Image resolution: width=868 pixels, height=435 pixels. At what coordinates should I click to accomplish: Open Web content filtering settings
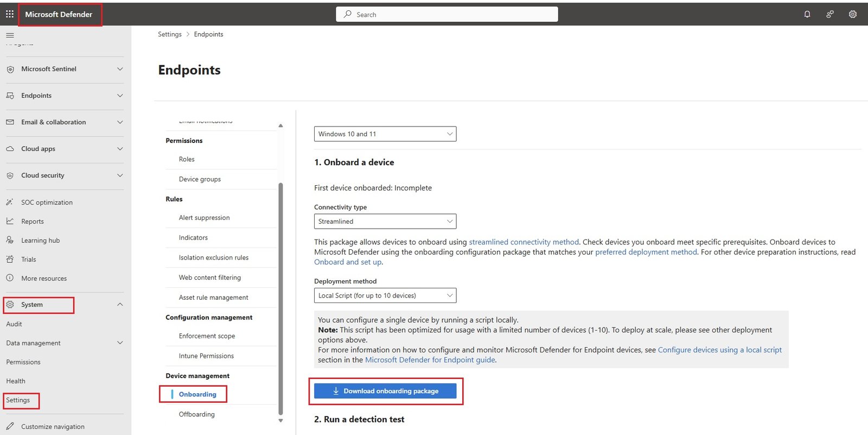tap(210, 278)
